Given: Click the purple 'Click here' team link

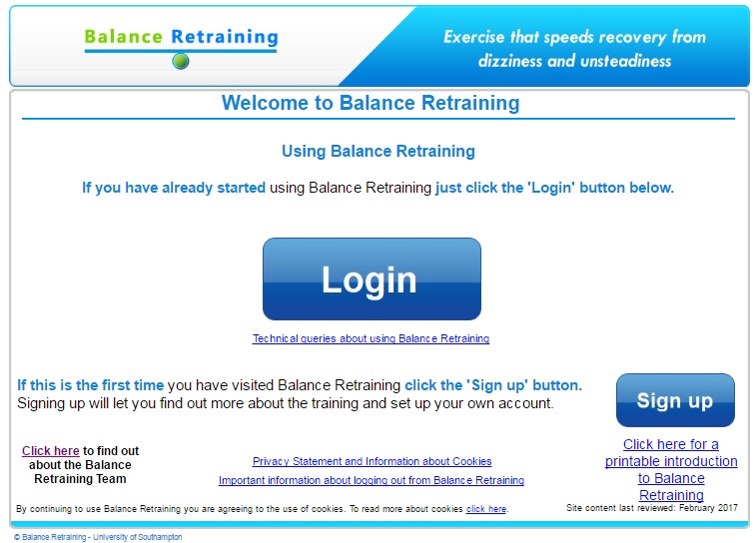Looking at the screenshot, I should click(x=51, y=451).
